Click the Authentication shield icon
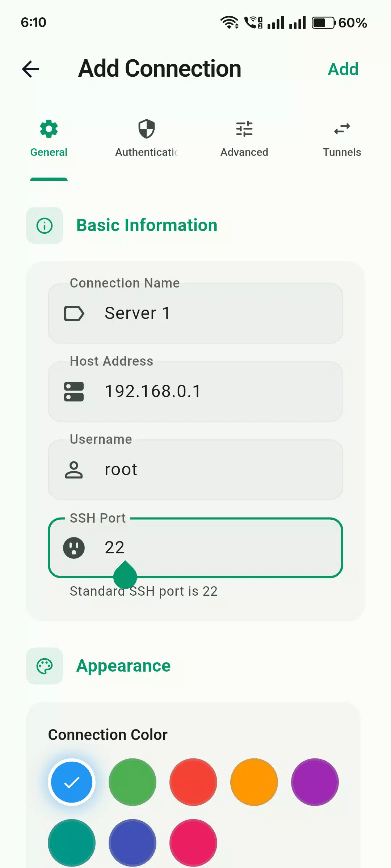Image resolution: width=391 pixels, height=868 pixels. (147, 129)
